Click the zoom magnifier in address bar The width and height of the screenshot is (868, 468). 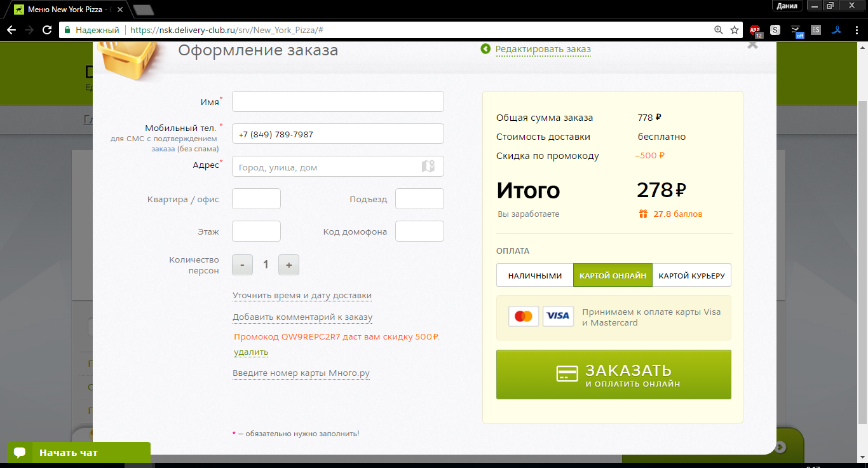pyautogui.click(x=719, y=30)
